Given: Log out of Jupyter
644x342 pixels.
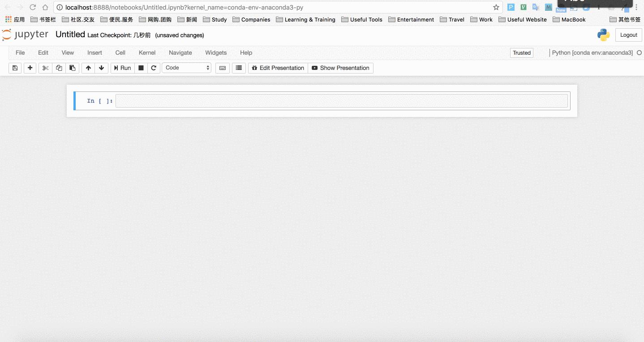Looking at the screenshot, I should (x=628, y=35).
